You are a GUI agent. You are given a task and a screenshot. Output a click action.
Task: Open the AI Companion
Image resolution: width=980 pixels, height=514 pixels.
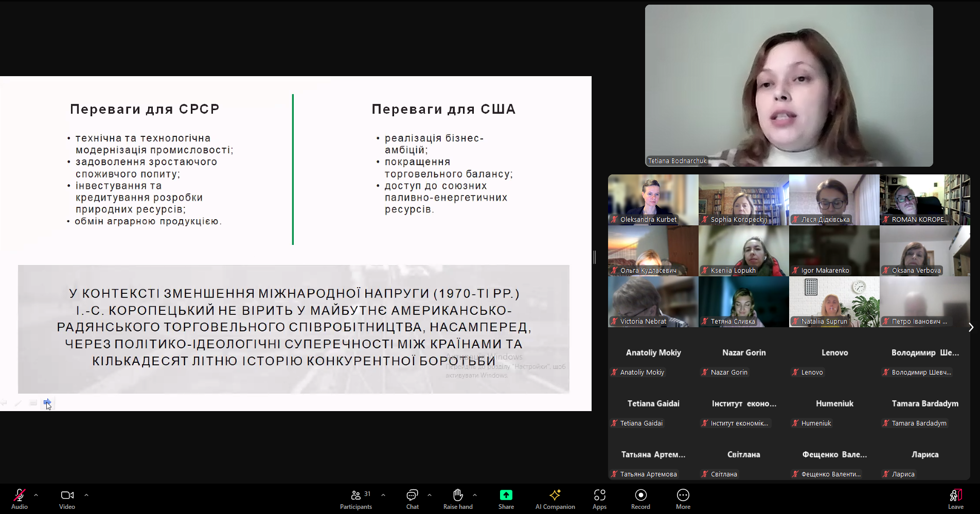coord(555,495)
